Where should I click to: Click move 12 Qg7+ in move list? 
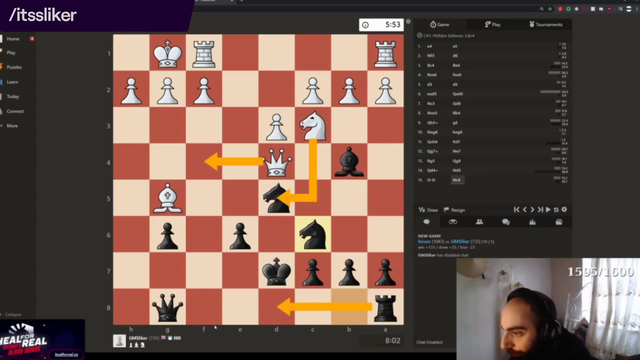pyautogui.click(x=433, y=151)
